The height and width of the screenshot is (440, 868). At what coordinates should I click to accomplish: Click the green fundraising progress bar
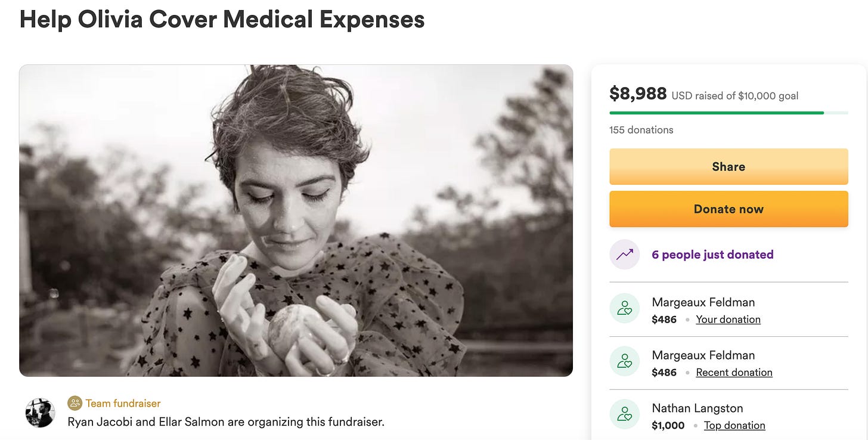click(x=728, y=113)
